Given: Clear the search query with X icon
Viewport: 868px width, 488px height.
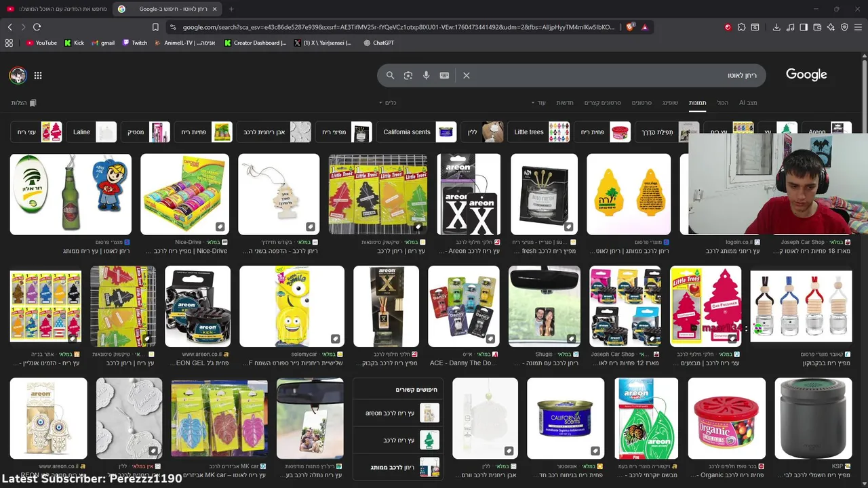Looking at the screenshot, I should 467,75.
